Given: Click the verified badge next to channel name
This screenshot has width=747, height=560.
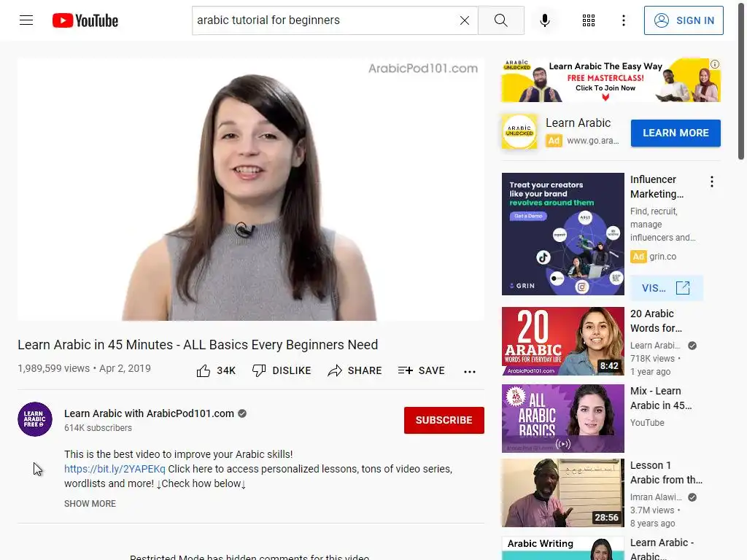Looking at the screenshot, I should 242,413.
